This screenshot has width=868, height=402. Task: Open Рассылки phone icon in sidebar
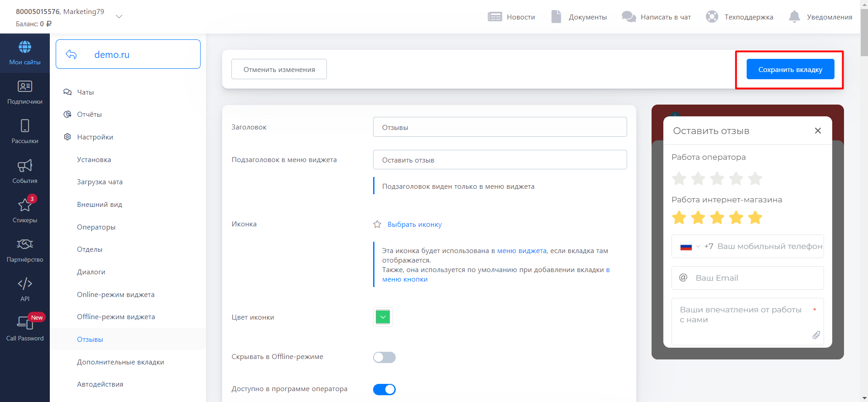[x=24, y=126]
